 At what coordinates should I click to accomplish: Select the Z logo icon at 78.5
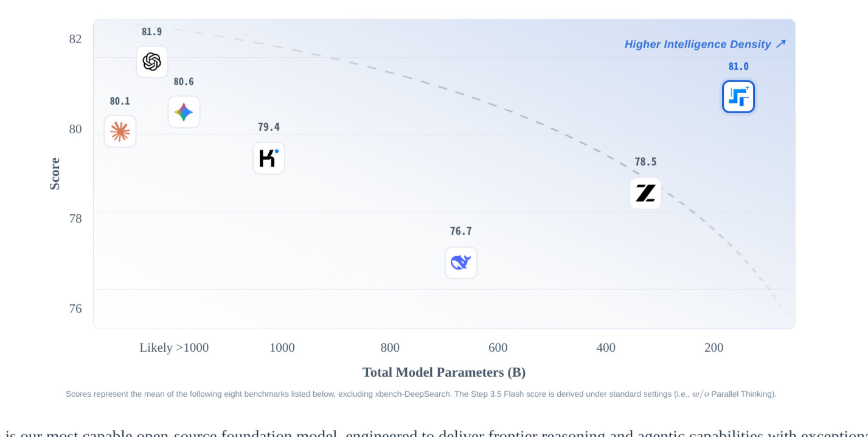[x=645, y=194]
